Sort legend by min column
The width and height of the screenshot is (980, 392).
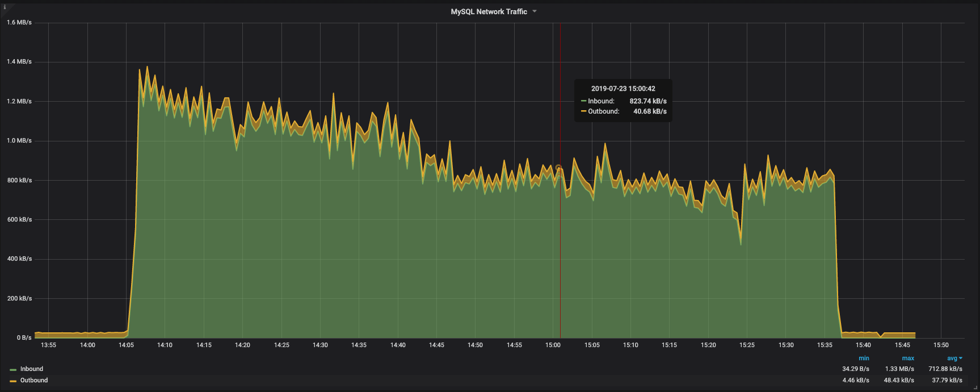click(x=864, y=358)
